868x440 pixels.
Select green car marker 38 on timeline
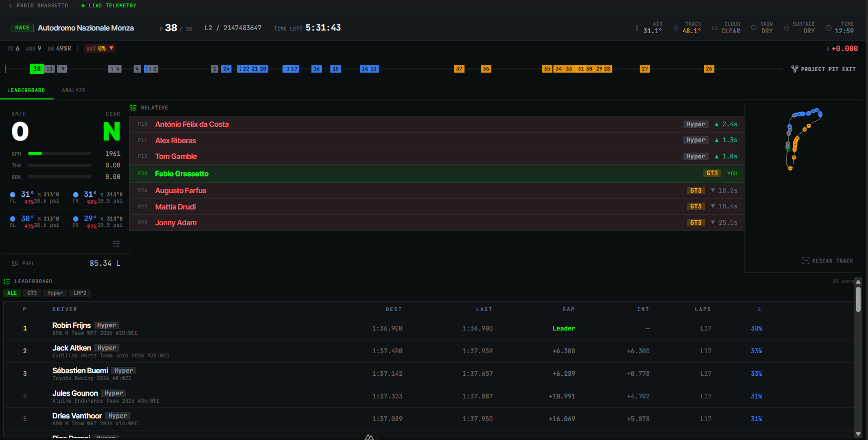37,69
